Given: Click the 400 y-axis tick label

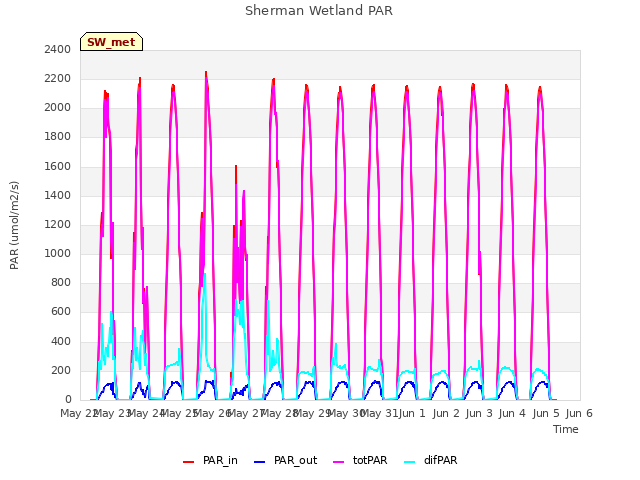Looking at the screenshot, I should tap(61, 341).
